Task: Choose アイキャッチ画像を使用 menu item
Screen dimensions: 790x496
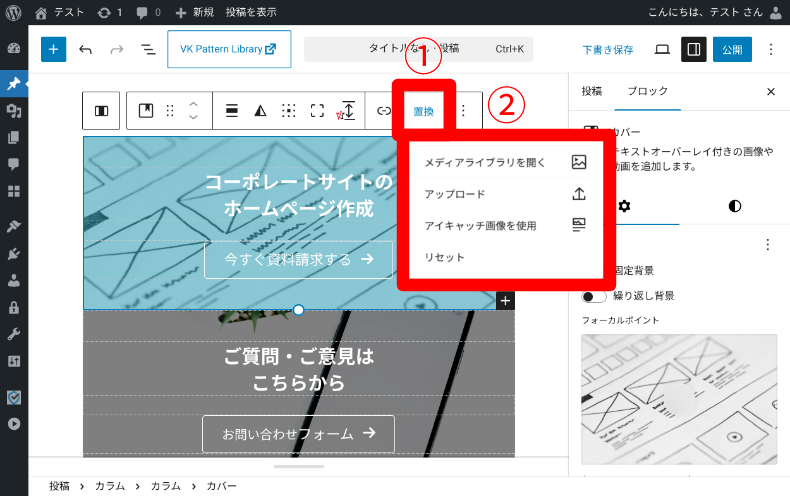Action: click(505, 225)
